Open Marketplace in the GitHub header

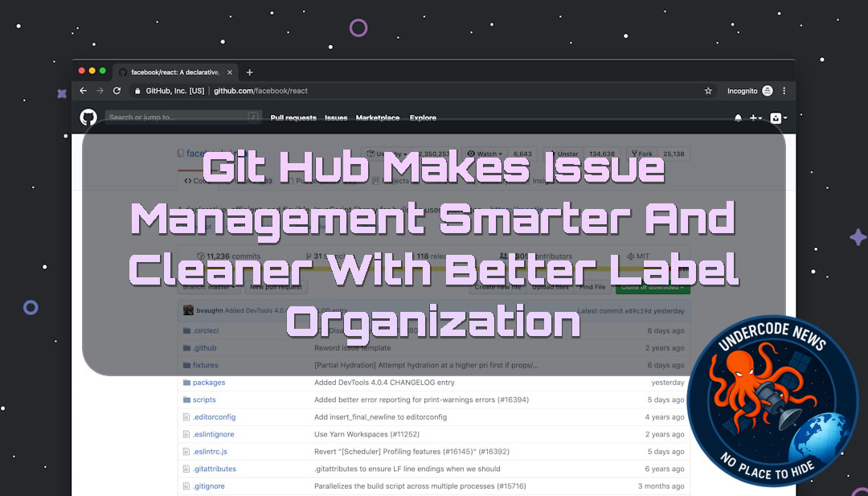pos(378,118)
